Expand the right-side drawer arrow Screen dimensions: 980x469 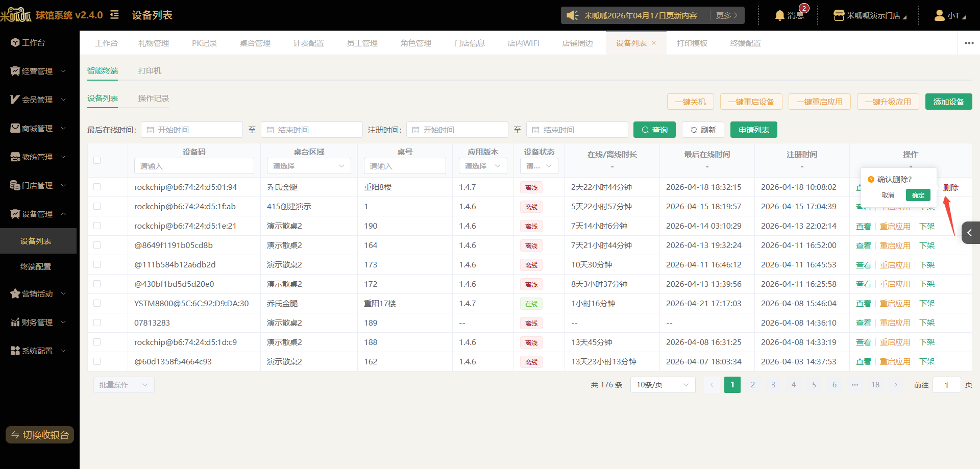(x=970, y=233)
